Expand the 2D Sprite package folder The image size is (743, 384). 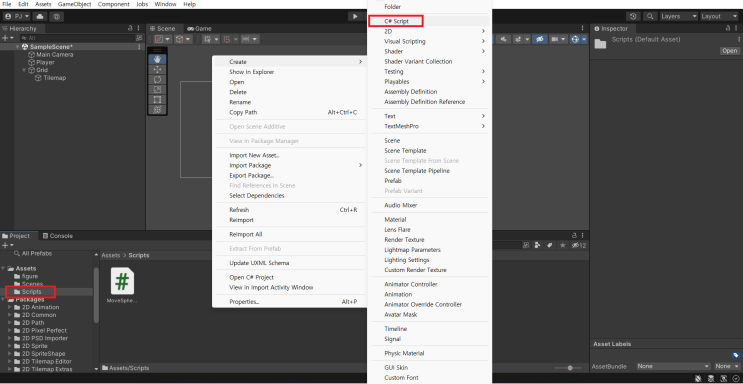[10, 346]
